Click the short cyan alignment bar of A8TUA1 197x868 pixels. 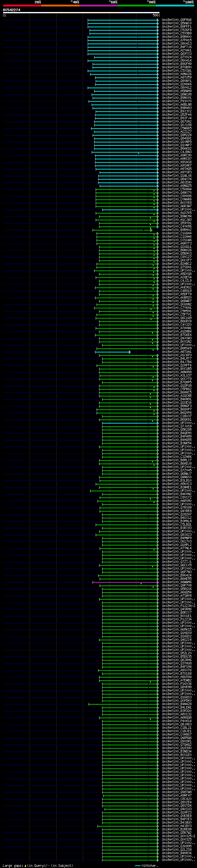coord(113,352)
